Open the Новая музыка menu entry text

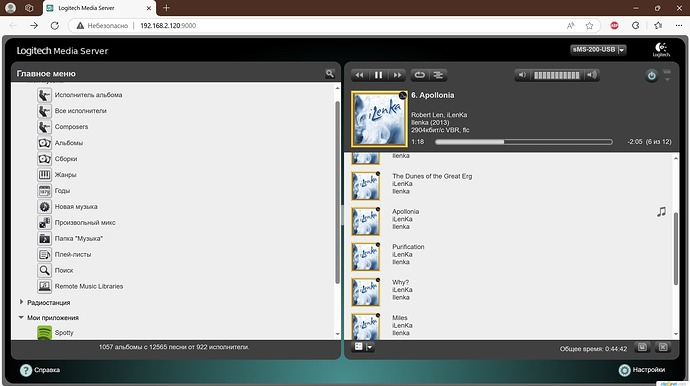click(x=76, y=206)
